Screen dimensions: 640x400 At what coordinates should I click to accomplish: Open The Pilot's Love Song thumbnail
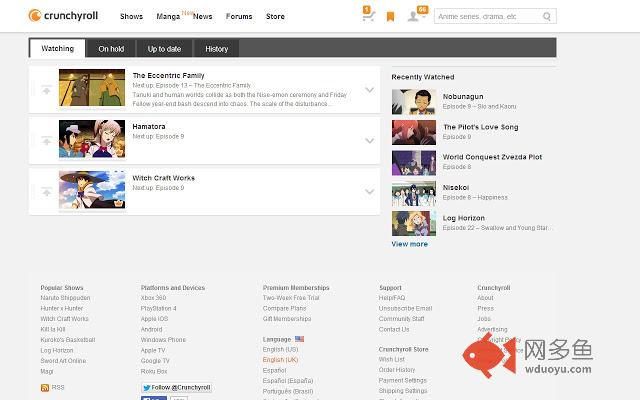coord(414,132)
